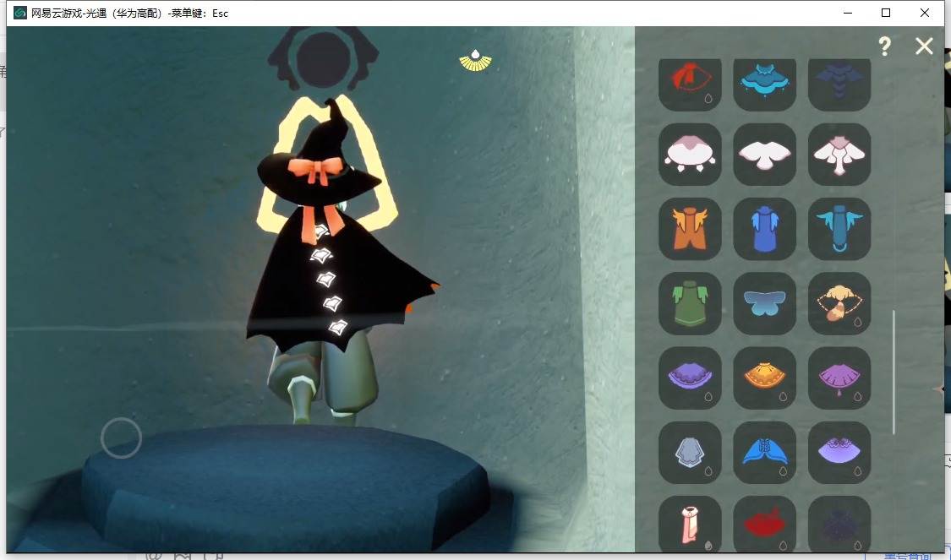Pick the pink and white petal cape
Screen dimensions: 951x560
click(x=690, y=155)
